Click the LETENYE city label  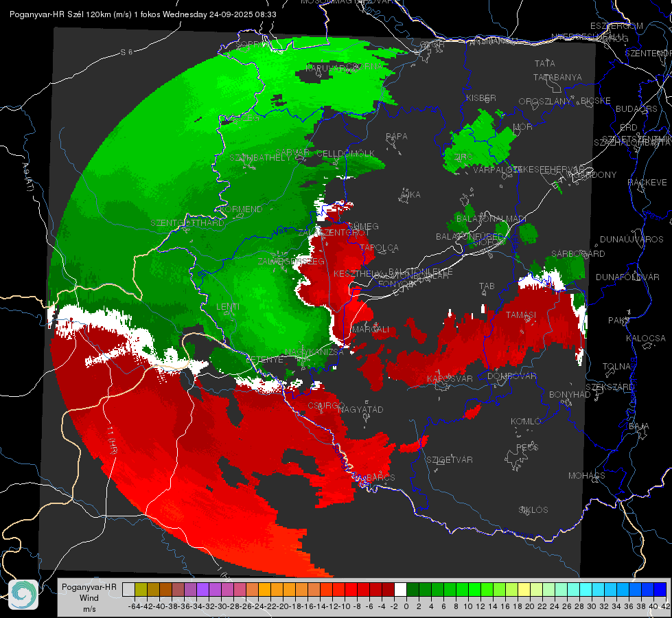264,360
